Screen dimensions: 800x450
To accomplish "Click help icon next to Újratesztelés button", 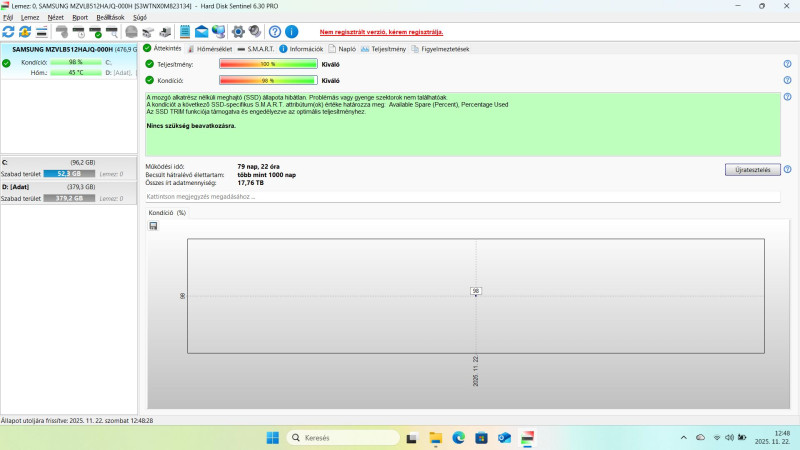I will (x=787, y=169).
